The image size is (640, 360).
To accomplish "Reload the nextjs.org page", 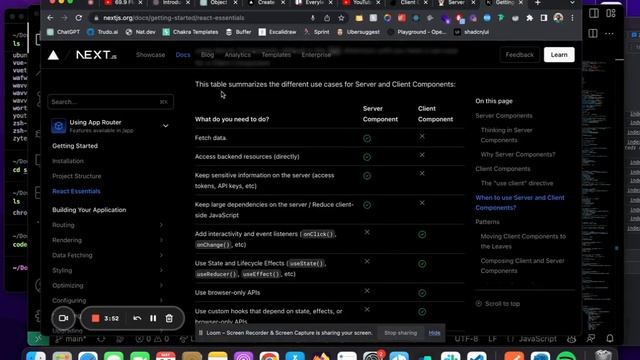I will click(79, 18).
